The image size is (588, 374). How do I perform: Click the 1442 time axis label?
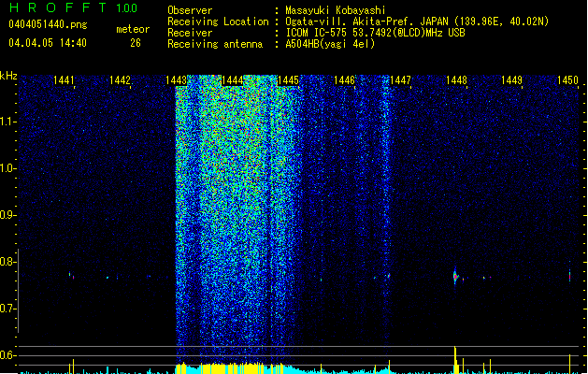click(x=120, y=80)
